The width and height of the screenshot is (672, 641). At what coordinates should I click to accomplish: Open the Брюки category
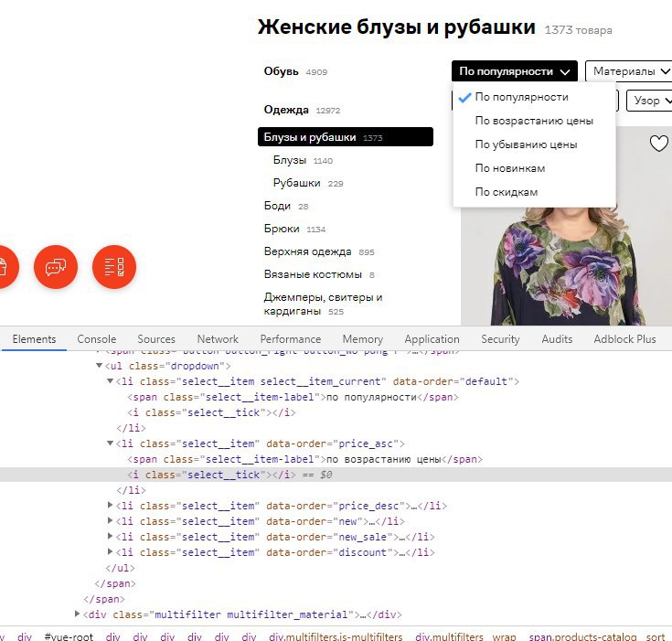tap(282, 229)
